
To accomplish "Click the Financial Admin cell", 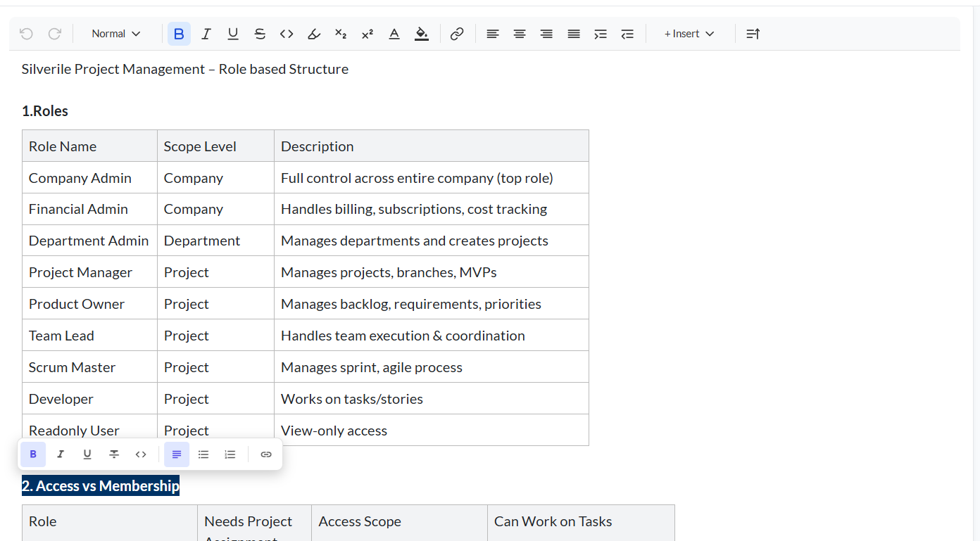I will pos(89,209).
